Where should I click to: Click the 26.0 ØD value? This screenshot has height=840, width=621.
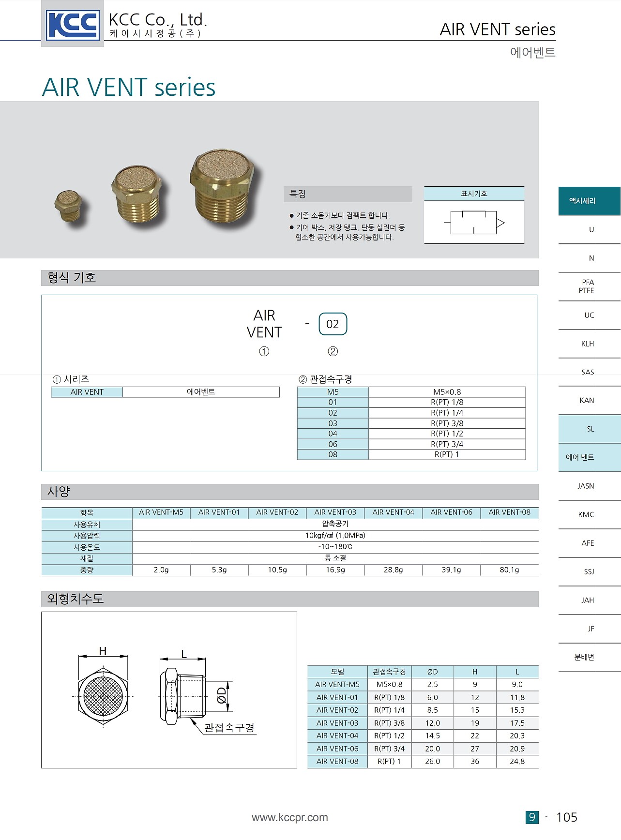tap(433, 762)
